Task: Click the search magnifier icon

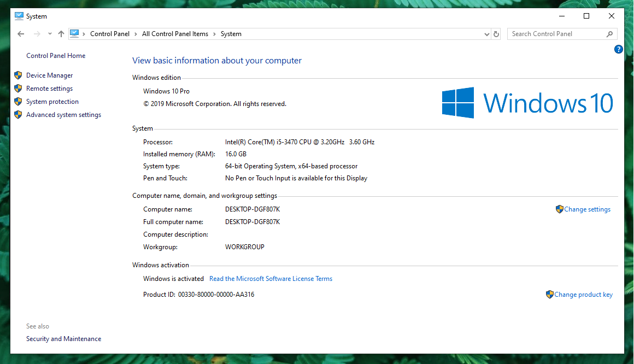Action: click(x=609, y=34)
